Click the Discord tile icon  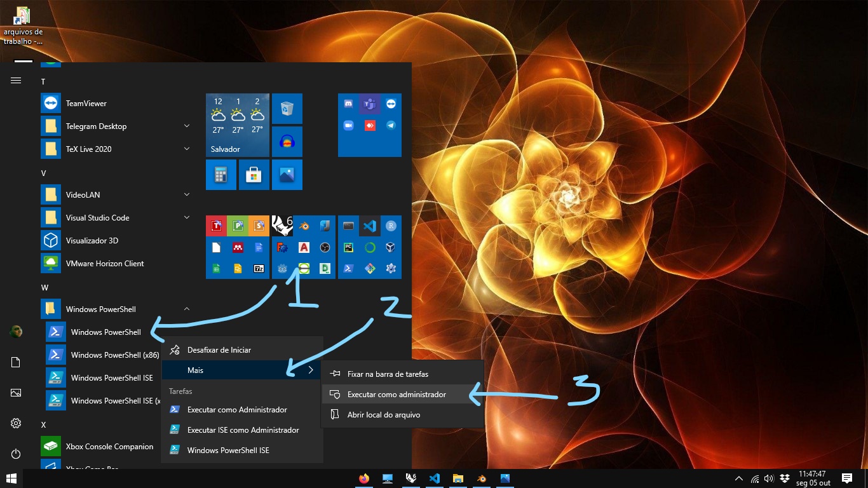tap(348, 104)
